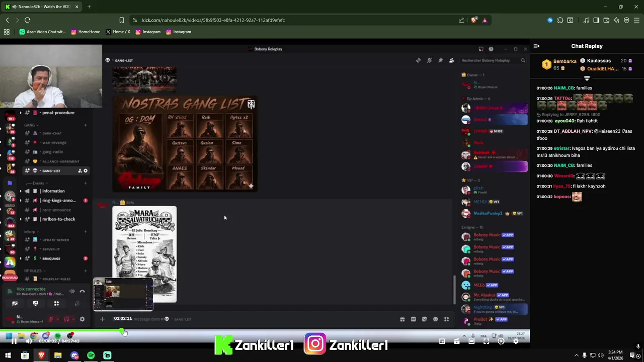Open Discord emoji picker

[435, 319]
